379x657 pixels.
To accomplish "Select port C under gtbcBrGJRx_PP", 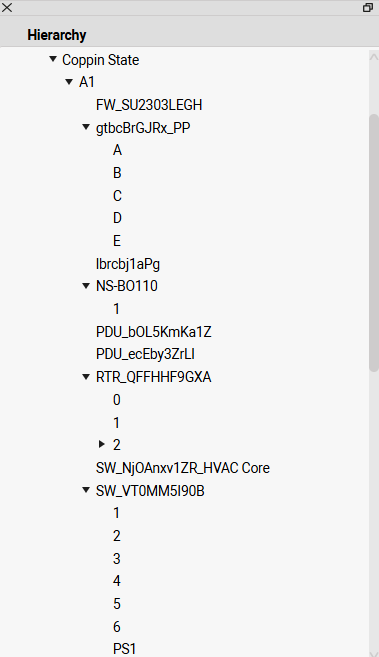I will (117, 196).
